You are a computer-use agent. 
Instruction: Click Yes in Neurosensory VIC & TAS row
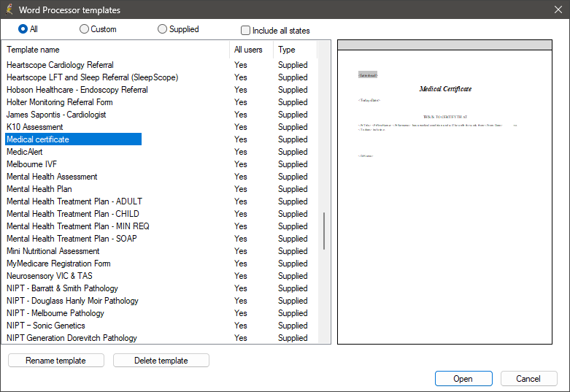tap(241, 276)
